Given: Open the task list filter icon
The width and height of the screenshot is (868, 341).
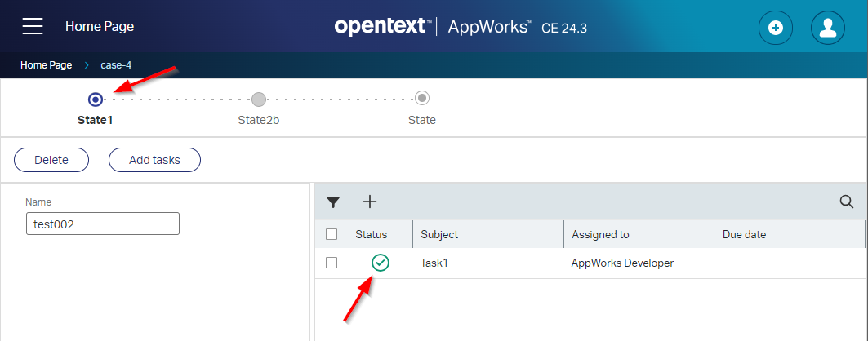Looking at the screenshot, I should coord(333,202).
